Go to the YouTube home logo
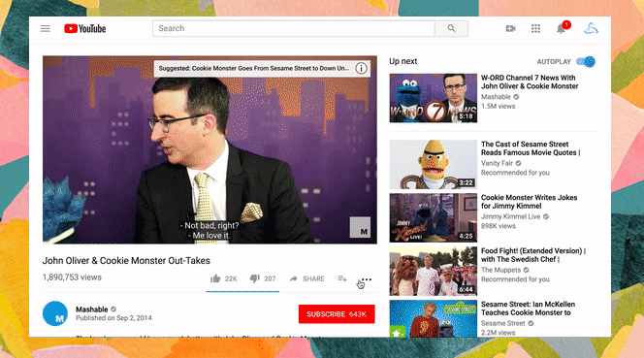 (x=85, y=28)
